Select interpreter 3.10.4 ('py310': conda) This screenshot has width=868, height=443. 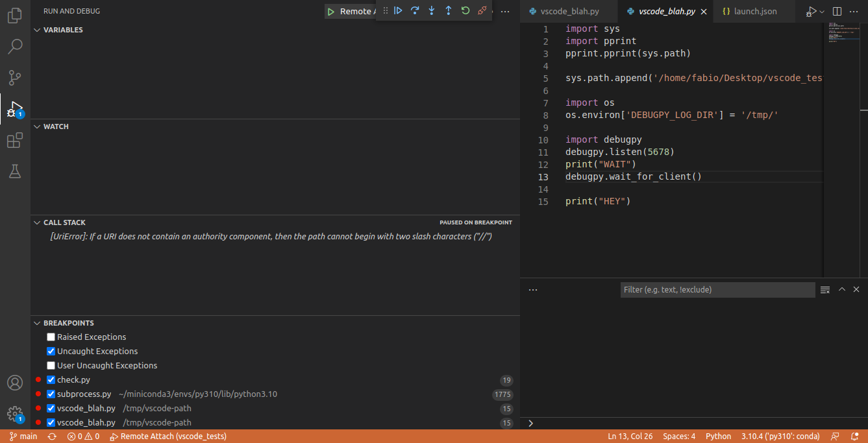tap(780, 437)
